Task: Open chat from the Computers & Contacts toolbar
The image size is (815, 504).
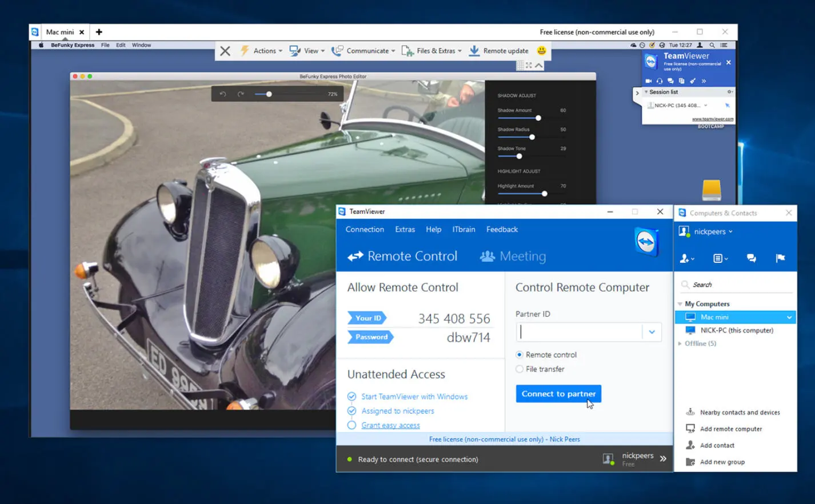Action: [x=750, y=258]
